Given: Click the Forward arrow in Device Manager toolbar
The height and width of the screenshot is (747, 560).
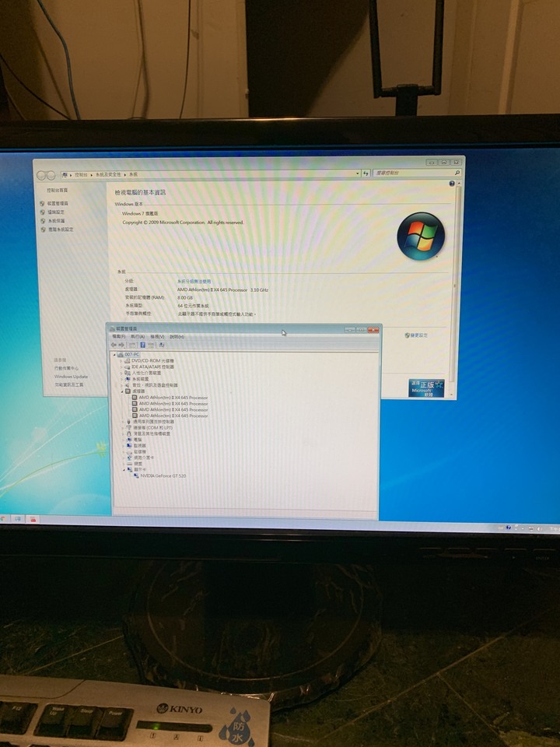Looking at the screenshot, I should point(121,345).
